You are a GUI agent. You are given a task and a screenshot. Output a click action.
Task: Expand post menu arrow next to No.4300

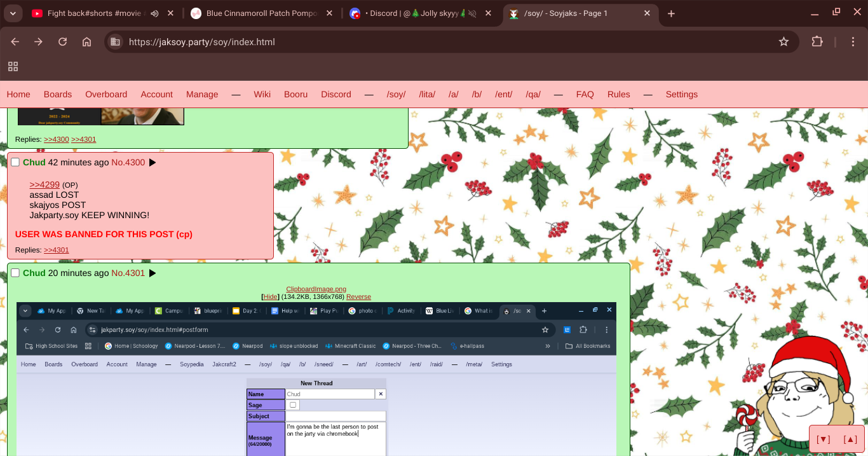153,163
